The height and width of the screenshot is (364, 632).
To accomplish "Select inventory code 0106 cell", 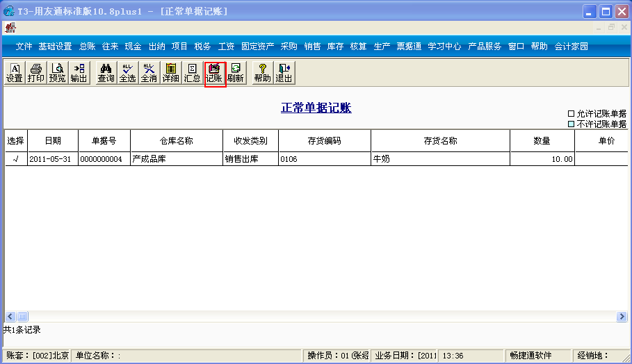I will point(325,159).
